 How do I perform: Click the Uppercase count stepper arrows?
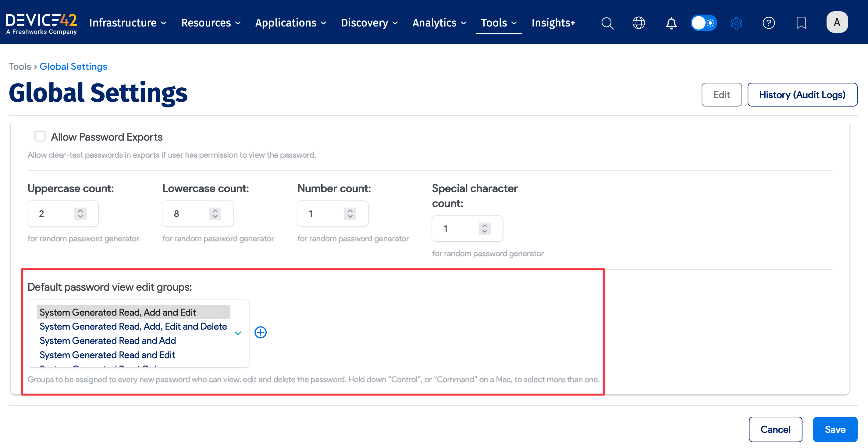coord(80,213)
